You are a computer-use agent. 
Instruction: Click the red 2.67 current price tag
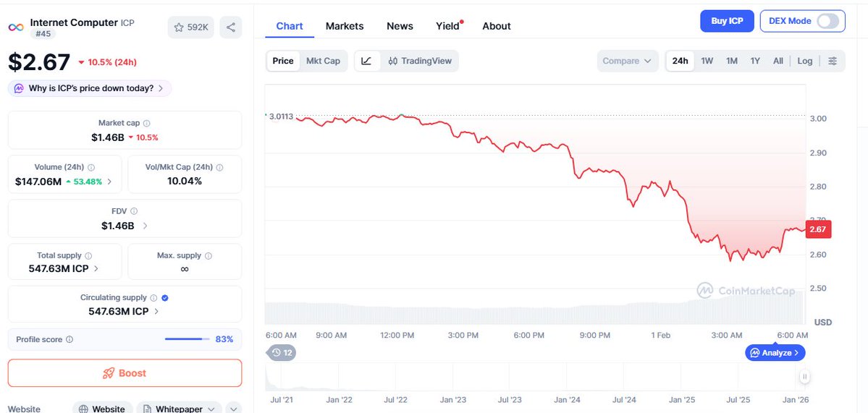pyautogui.click(x=817, y=229)
